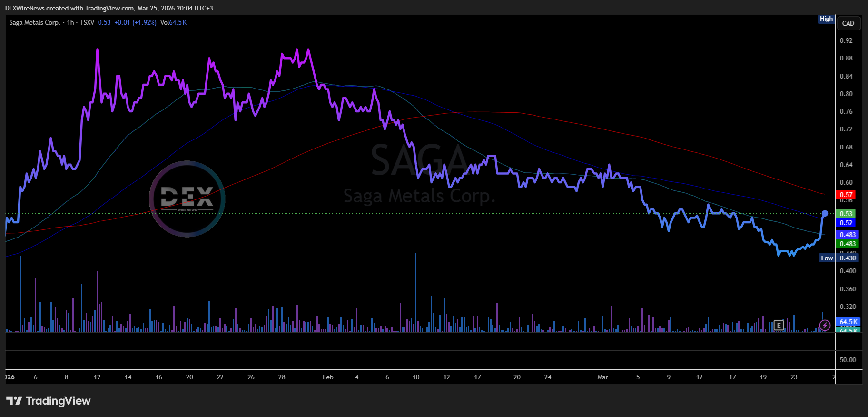Click the Low 0.430 price marker label

click(839, 258)
